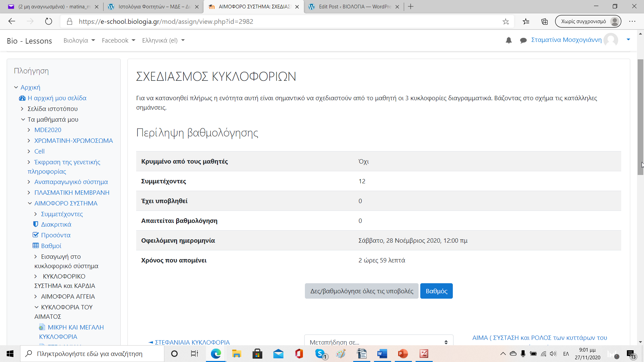Open the Facebook dropdown menu
Screen dimensions: 644x362
tap(118, 41)
